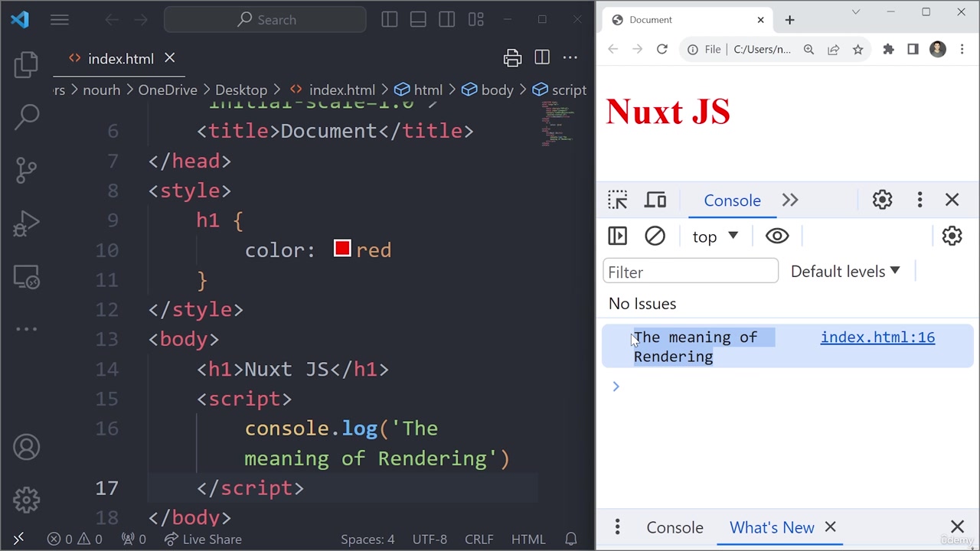This screenshot has height=551, width=980.
Task: Reload the browser page
Action: coord(662,49)
